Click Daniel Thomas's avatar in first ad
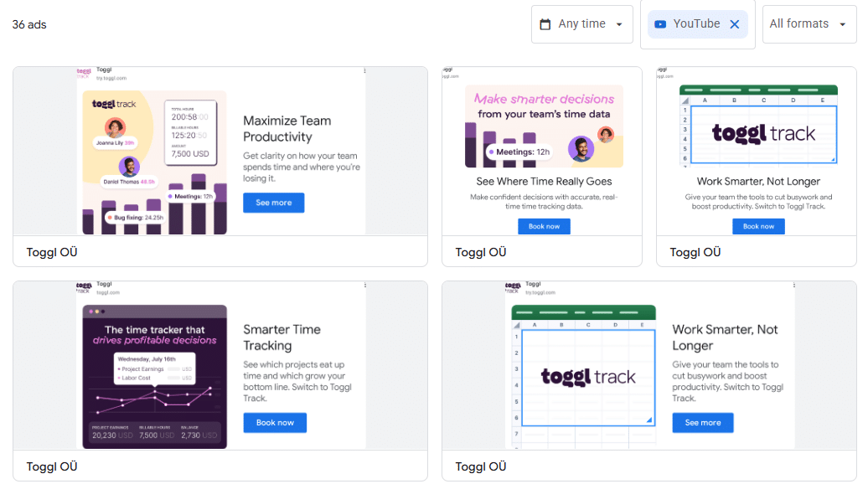This screenshot has height=484, width=868. 128,166
